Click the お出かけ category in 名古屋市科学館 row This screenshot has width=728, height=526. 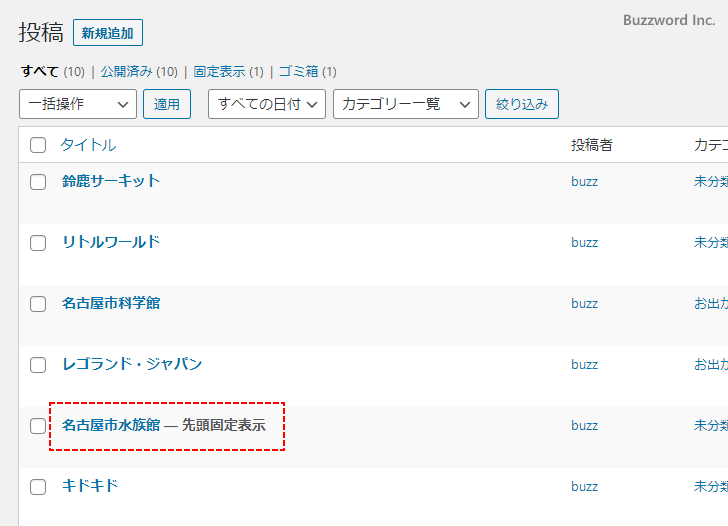pos(710,304)
